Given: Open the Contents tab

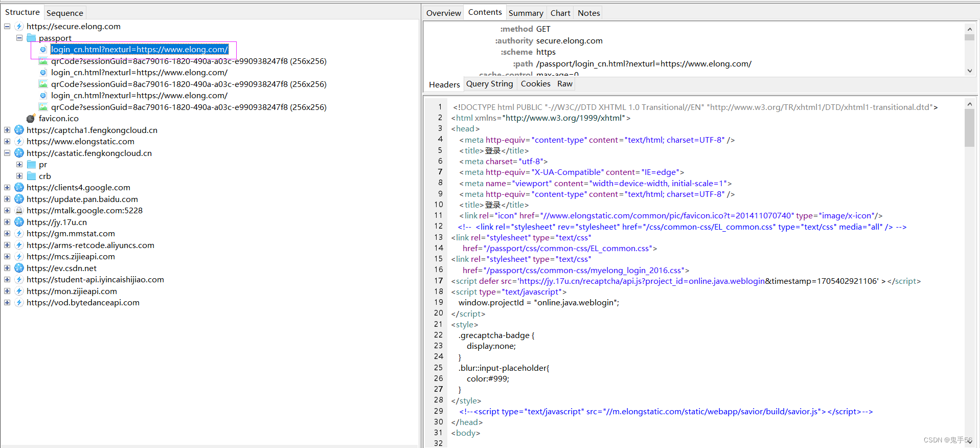Looking at the screenshot, I should tap(485, 12).
